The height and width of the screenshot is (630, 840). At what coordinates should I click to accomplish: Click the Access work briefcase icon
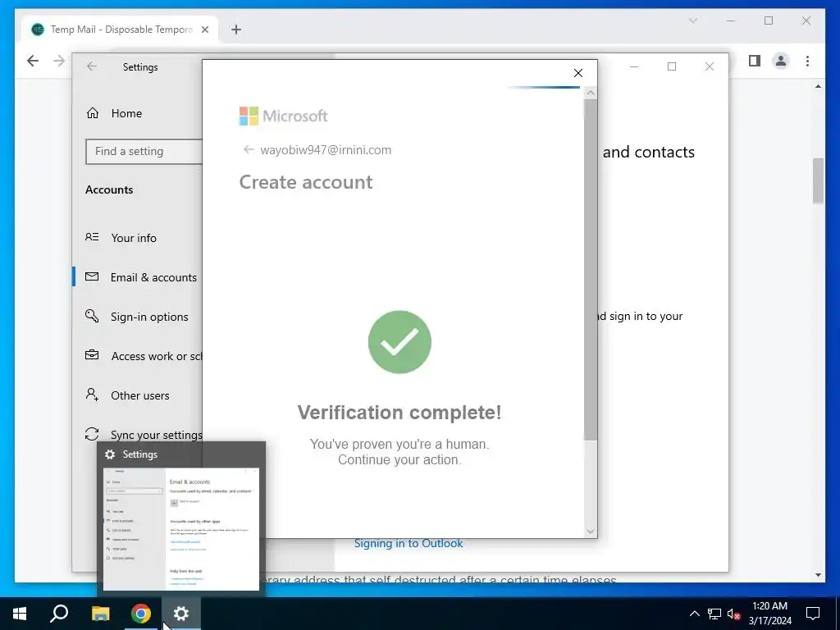(x=92, y=354)
